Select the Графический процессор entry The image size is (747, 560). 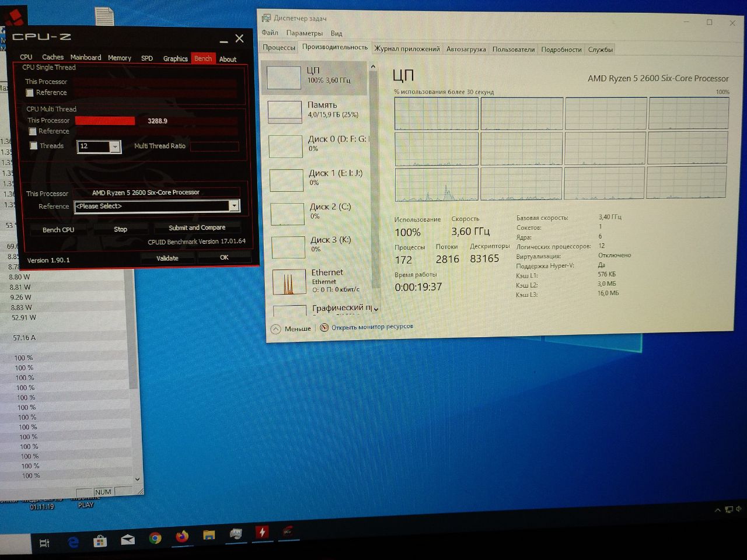click(x=322, y=309)
